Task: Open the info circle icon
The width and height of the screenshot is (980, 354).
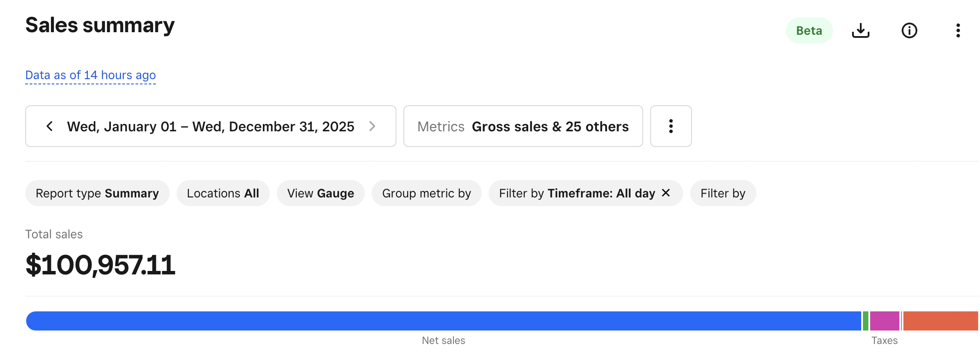Action: [909, 30]
